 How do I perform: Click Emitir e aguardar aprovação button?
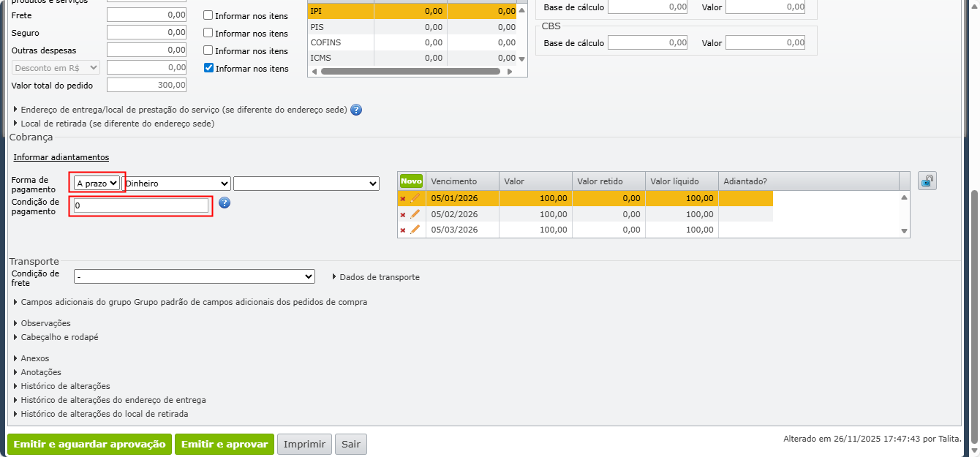point(89,444)
